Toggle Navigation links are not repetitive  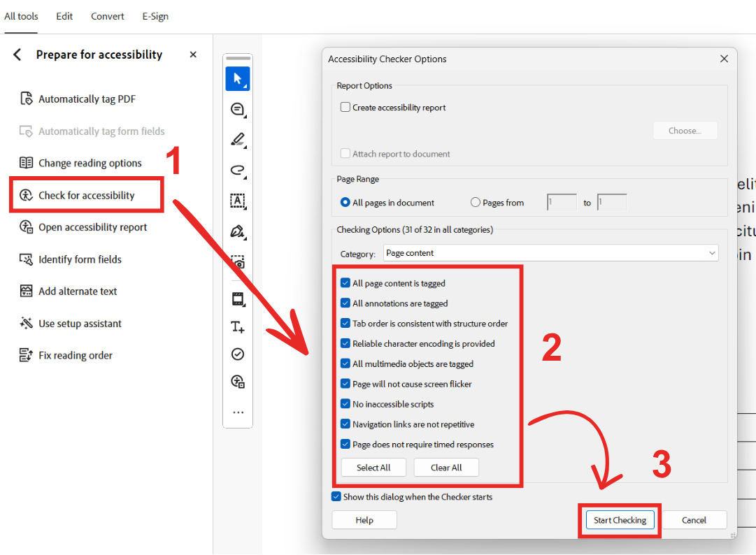coord(345,424)
